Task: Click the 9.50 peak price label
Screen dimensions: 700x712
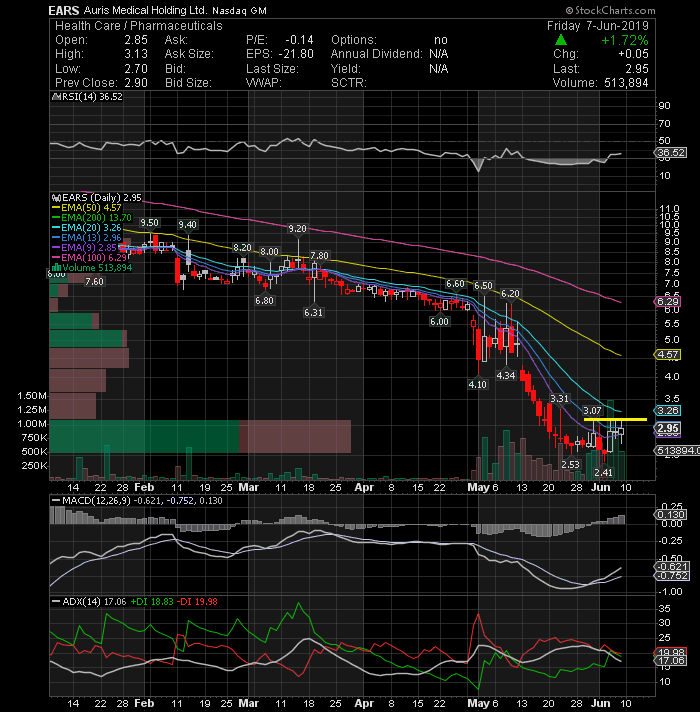Action: pos(149,222)
